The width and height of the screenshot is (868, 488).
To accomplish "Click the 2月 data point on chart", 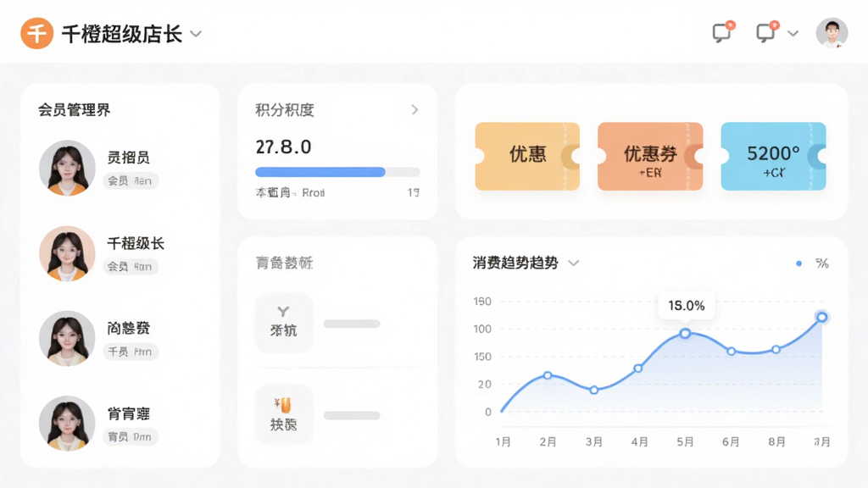I will [x=548, y=375].
